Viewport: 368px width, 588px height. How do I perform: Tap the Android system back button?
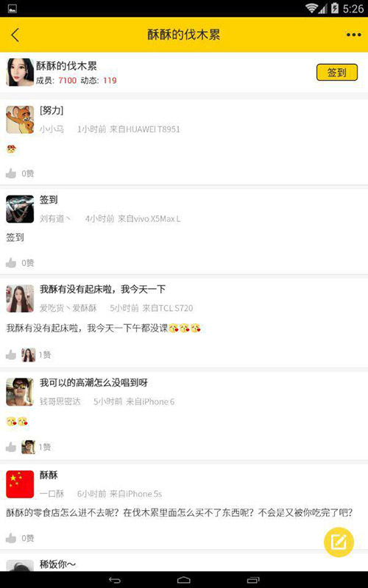[115, 580]
